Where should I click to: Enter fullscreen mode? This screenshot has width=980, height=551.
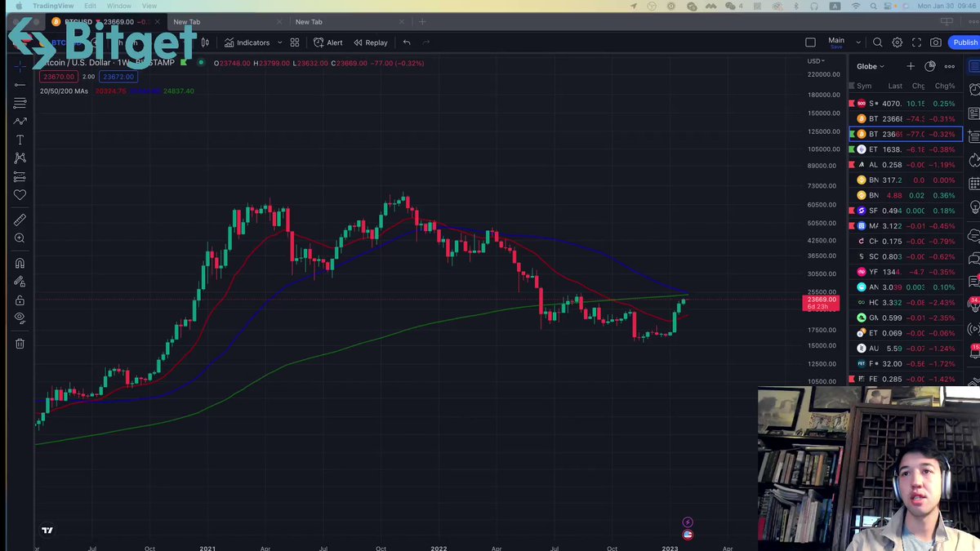(916, 42)
